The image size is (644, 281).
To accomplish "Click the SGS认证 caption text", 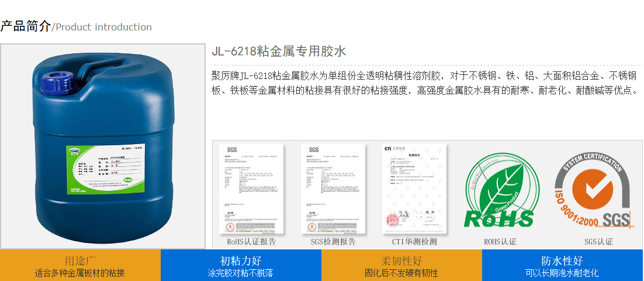I will (598, 242).
